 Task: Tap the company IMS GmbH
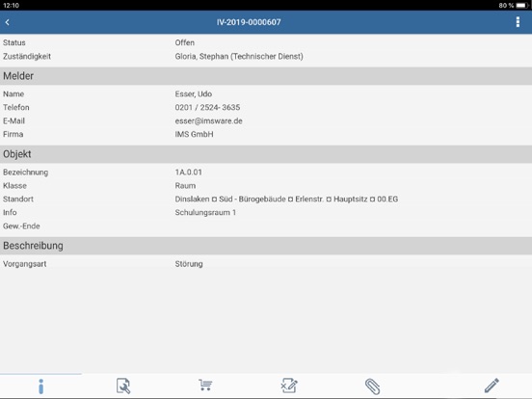tap(194, 134)
